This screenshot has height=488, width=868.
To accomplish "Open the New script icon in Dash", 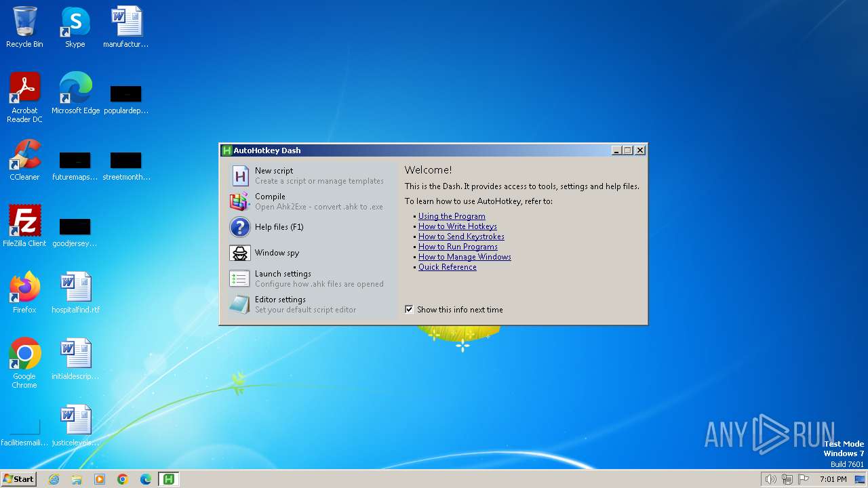I will point(240,176).
